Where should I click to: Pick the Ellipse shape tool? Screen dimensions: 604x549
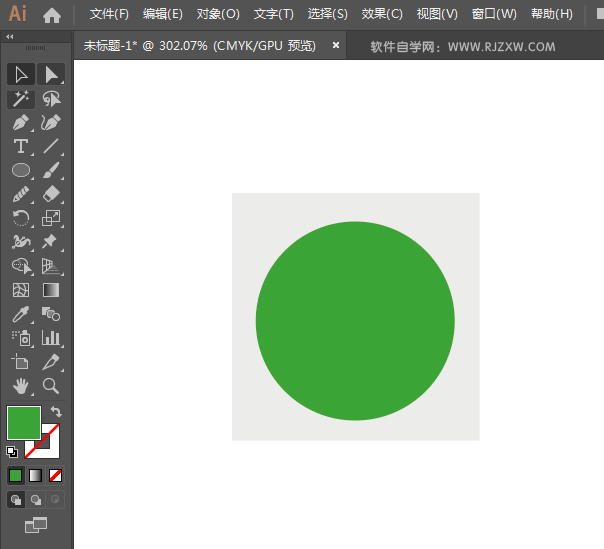[x=21, y=171]
